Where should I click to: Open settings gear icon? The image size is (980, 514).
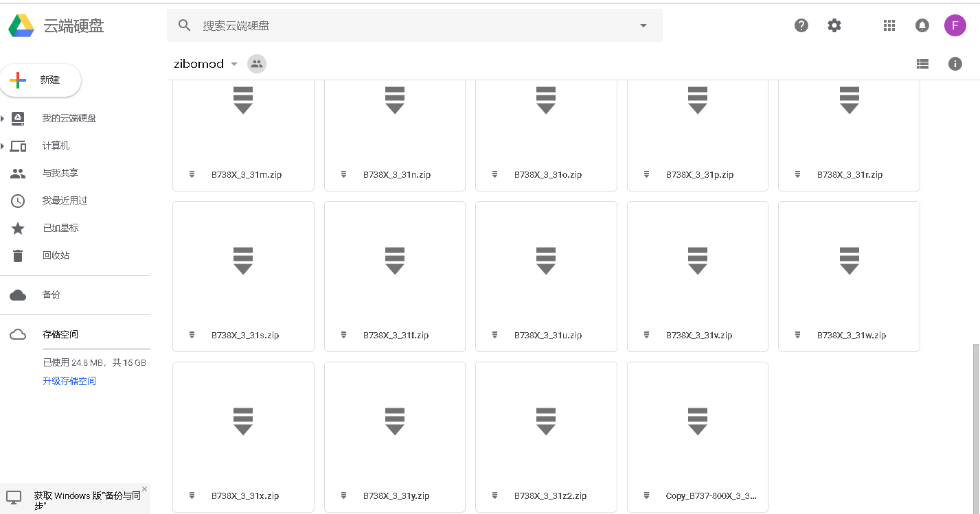coord(834,25)
